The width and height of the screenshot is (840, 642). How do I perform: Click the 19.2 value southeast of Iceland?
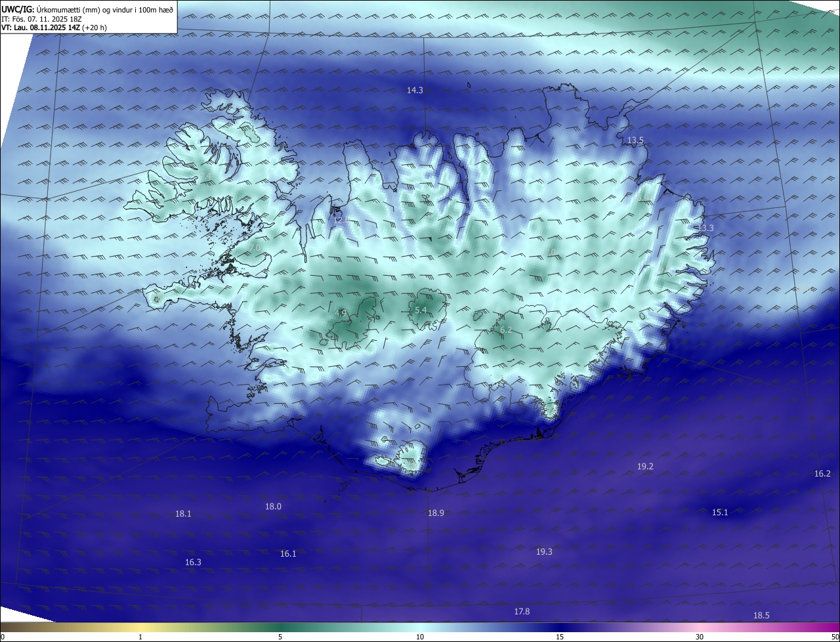[x=645, y=467]
